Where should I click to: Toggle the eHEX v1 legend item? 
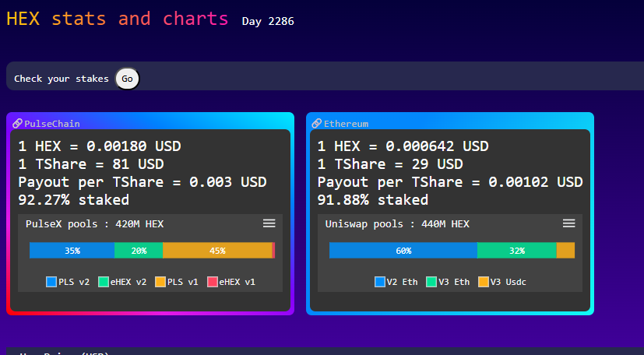point(231,282)
